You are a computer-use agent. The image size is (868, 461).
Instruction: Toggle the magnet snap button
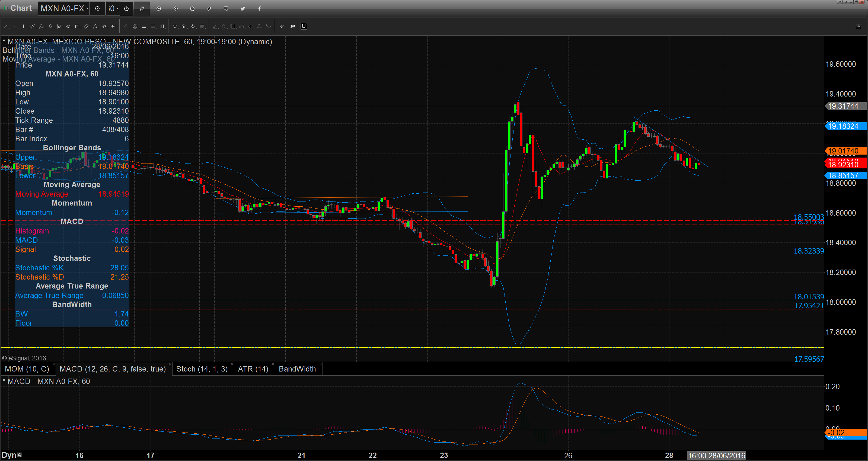tap(304, 26)
